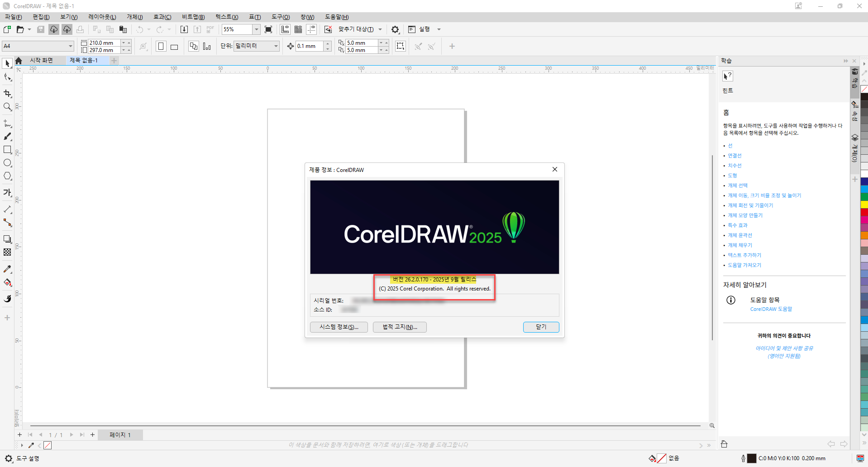Collapse the 학습 docker panel arrows
The image size is (868, 467).
click(x=845, y=61)
